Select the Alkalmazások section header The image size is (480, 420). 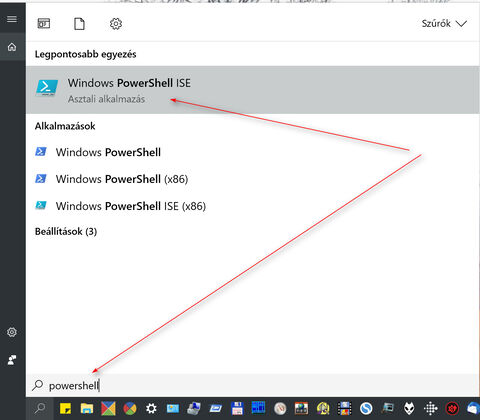(x=65, y=126)
